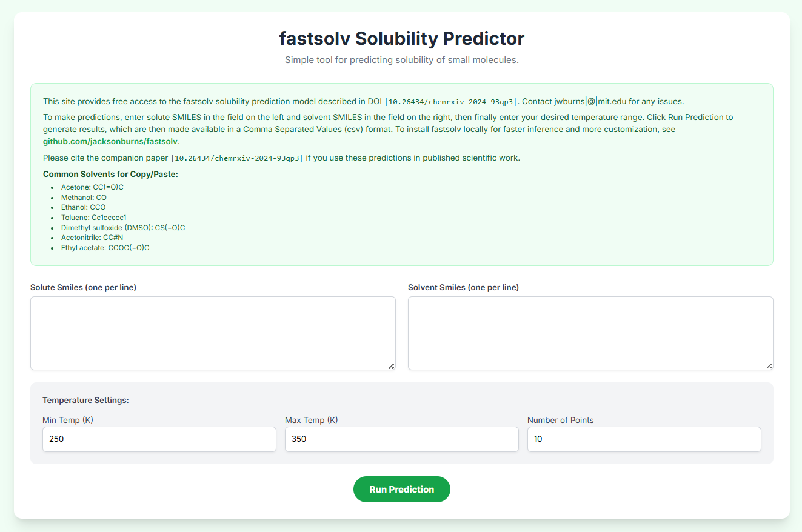Click the Run Prediction button

(x=401, y=490)
